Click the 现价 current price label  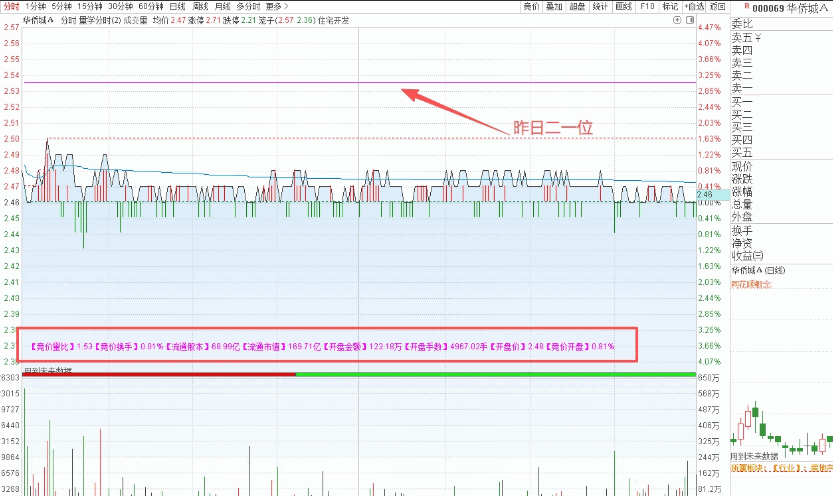[742, 166]
